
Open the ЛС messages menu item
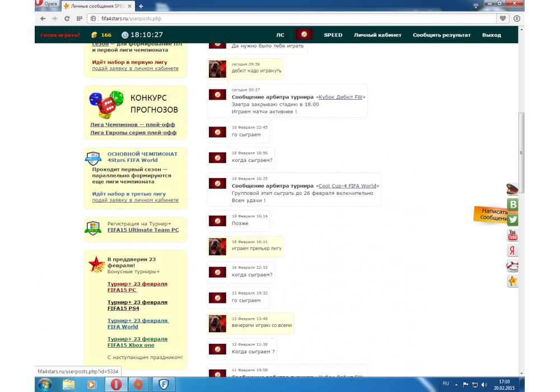[x=280, y=35]
